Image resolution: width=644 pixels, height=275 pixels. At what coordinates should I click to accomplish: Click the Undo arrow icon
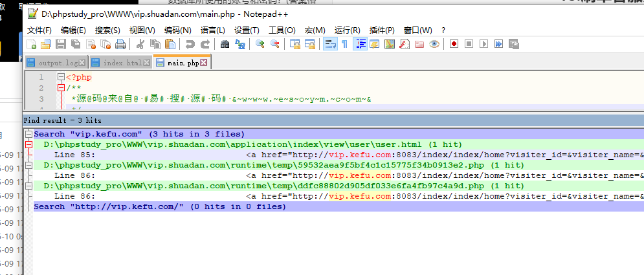[x=190, y=44]
